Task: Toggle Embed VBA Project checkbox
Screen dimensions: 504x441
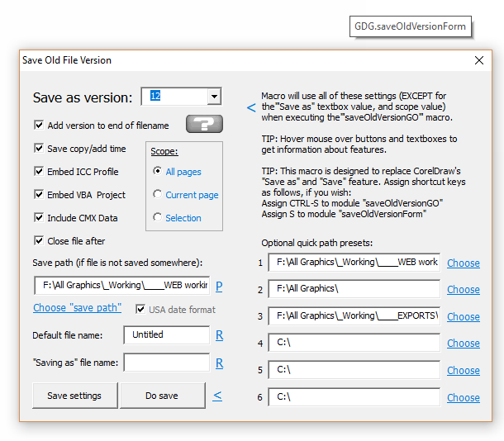Action: [39, 195]
